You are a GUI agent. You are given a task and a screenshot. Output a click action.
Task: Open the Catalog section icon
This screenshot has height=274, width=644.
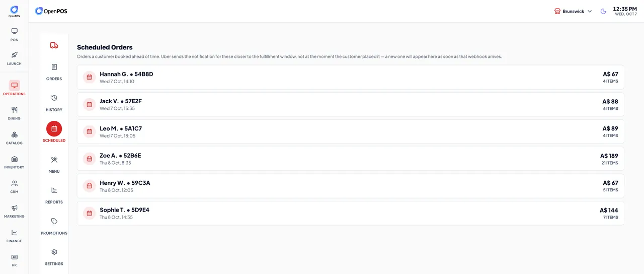14,134
